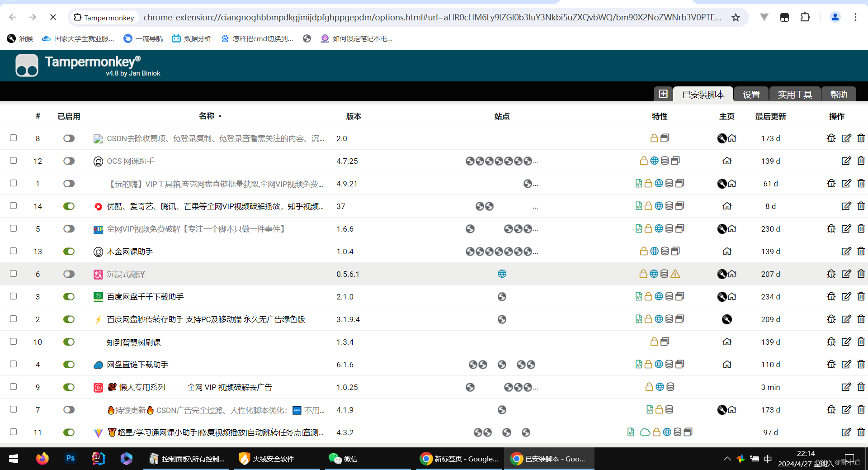
Task: Sort by 最后更新 column header
Action: pos(771,116)
